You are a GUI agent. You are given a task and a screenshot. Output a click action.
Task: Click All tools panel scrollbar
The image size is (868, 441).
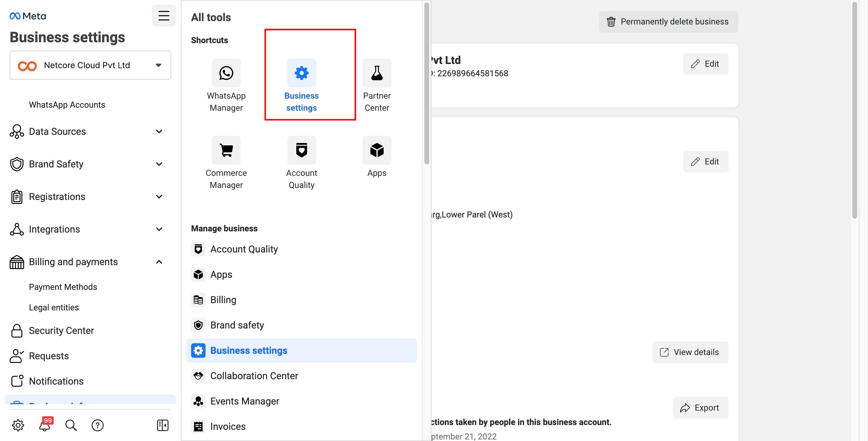coord(426,84)
